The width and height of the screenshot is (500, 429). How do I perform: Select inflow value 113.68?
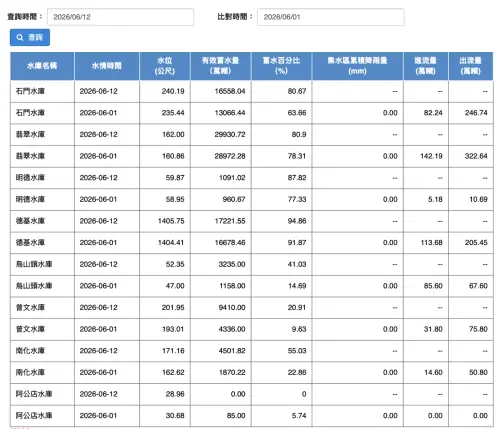click(x=431, y=243)
